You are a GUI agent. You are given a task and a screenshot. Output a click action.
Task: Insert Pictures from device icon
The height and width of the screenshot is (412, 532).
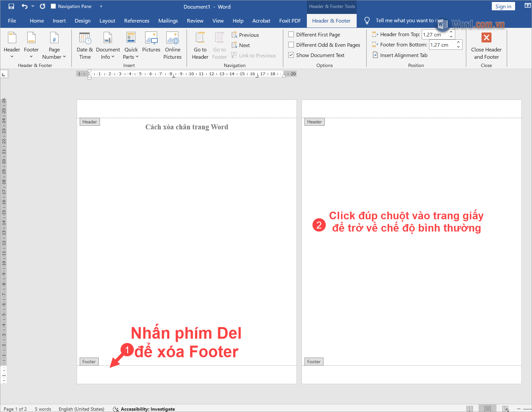pyautogui.click(x=151, y=38)
